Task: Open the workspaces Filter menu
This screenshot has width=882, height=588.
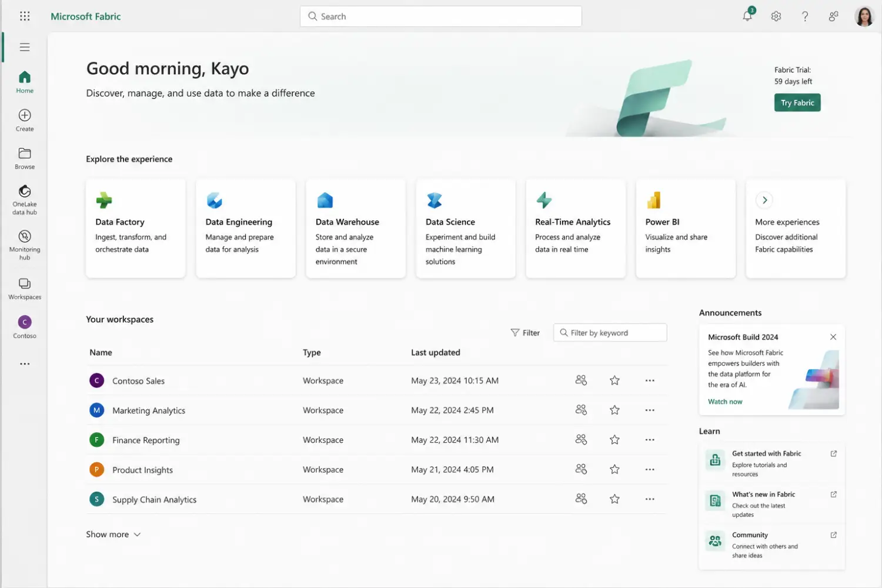Action: click(525, 333)
